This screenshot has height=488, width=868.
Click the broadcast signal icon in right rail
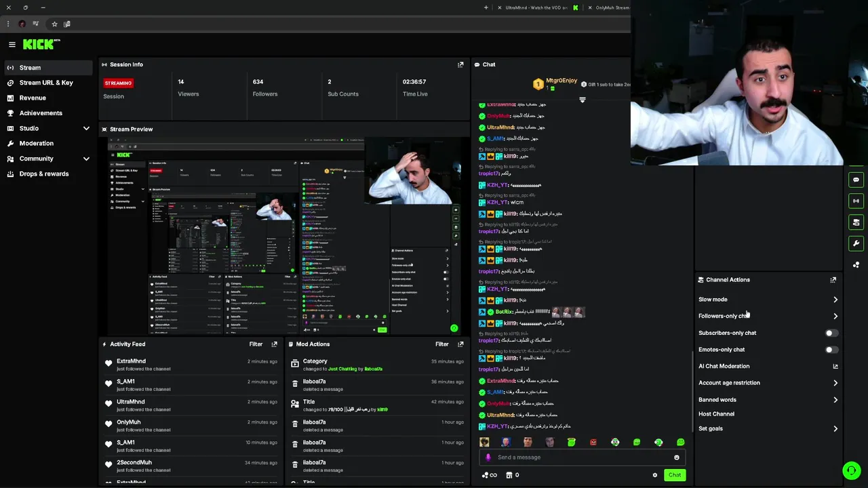856,201
